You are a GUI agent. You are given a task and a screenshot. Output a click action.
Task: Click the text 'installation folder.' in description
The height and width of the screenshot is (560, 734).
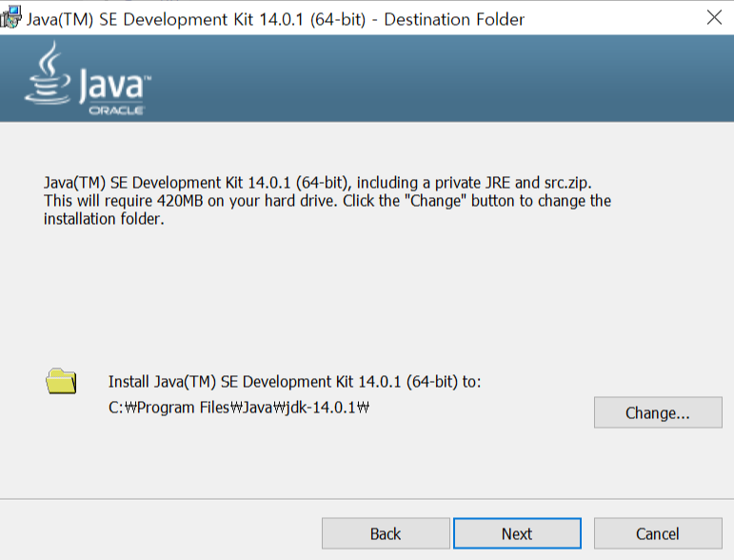coord(104,219)
